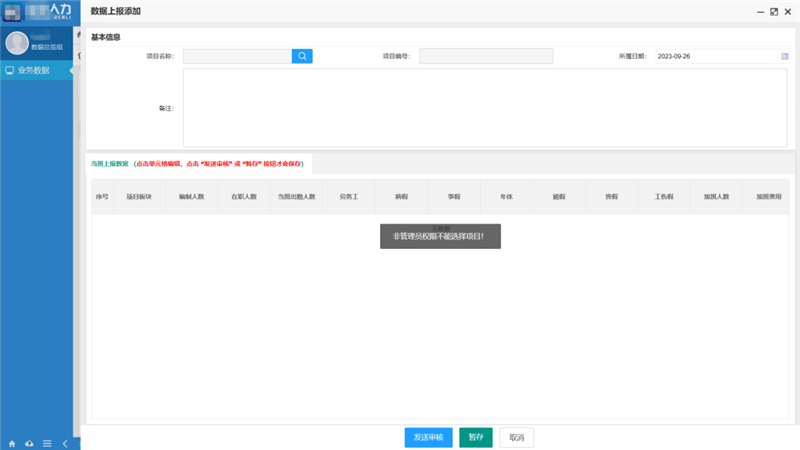Maximize the 数据上报添加 dialog
The image size is (800, 450).
click(x=774, y=11)
